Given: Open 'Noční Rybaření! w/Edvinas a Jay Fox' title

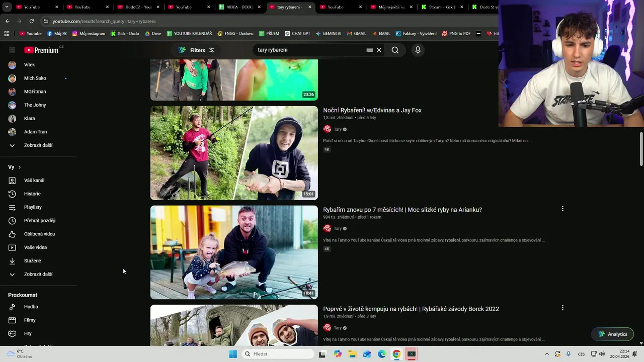Looking at the screenshot, I should pyautogui.click(x=372, y=110).
